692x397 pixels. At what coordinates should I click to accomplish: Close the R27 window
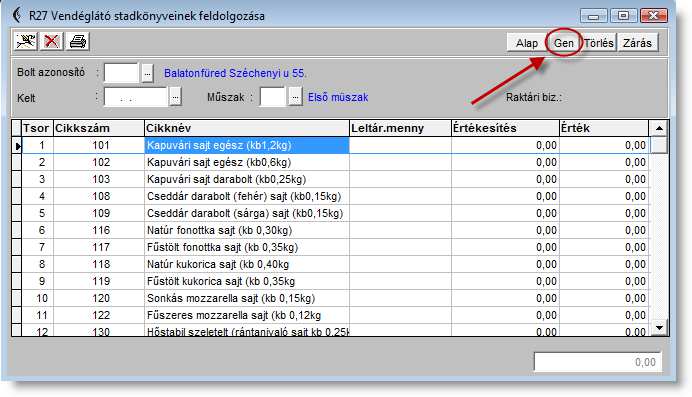click(x=654, y=16)
